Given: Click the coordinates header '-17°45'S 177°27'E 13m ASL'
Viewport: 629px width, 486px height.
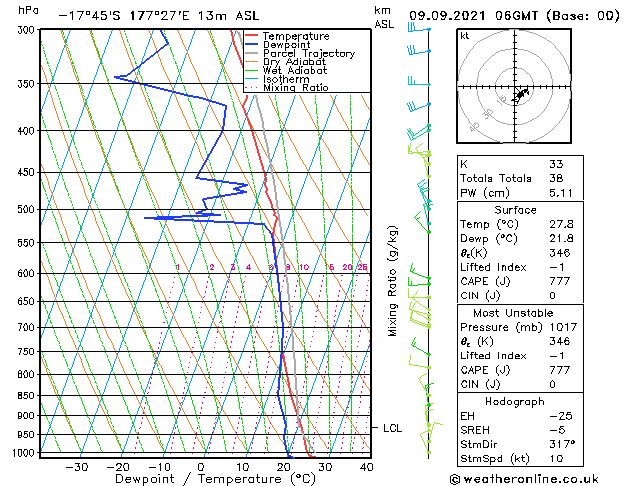Looking at the screenshot, I should coord(159,16).
